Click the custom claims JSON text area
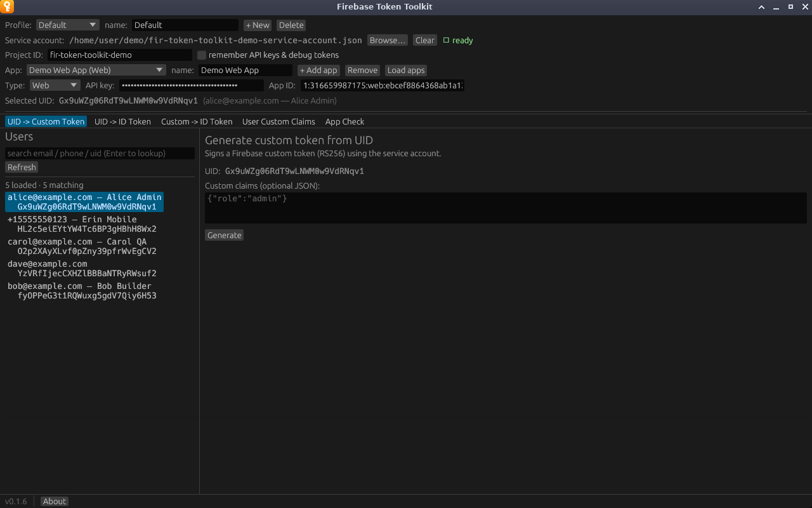 point(506,208)
